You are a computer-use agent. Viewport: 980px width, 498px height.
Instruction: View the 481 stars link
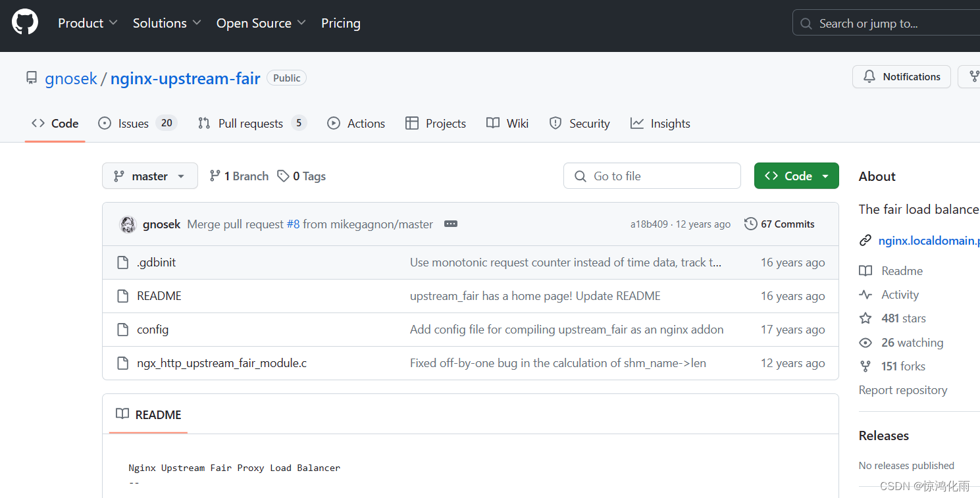893,318
